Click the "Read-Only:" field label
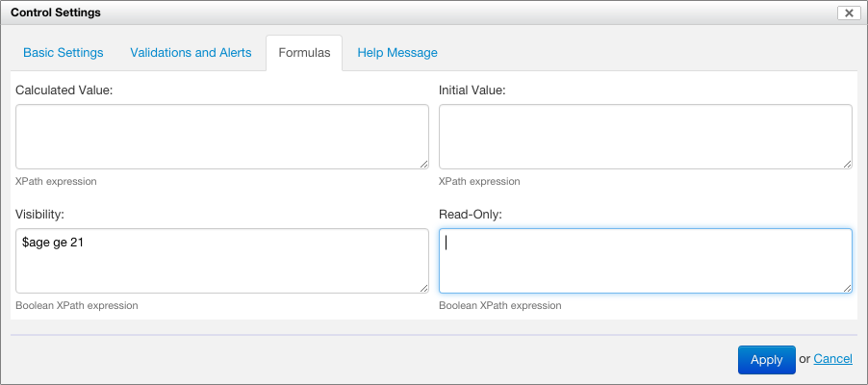Viewport: 868px width, 385px height. 470,214
